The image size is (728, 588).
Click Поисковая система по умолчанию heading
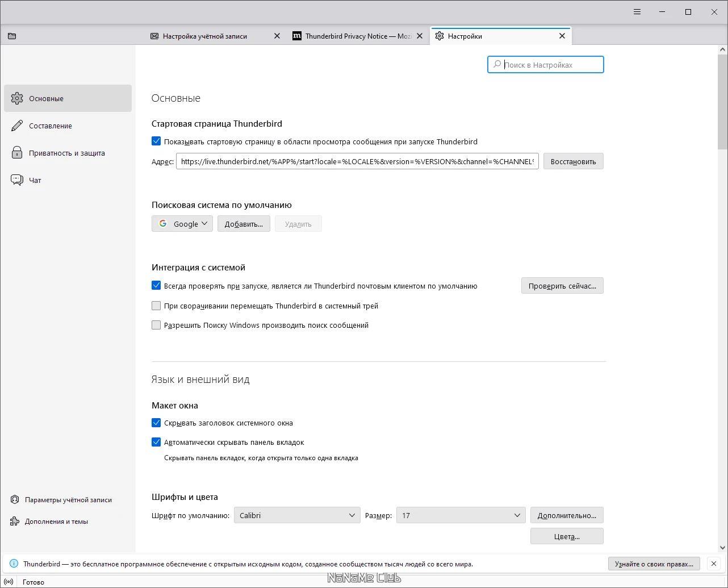(x=221, y=205)
